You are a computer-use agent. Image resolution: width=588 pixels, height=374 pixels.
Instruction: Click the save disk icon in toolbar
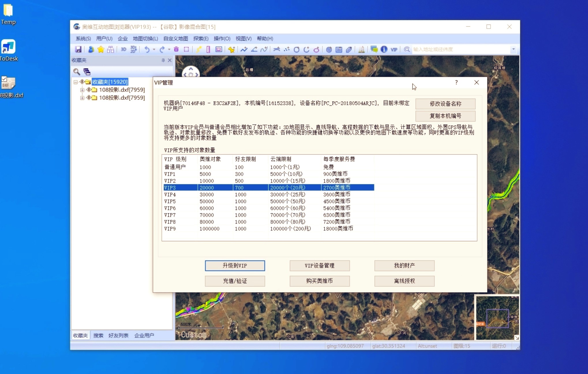point(78,49)
